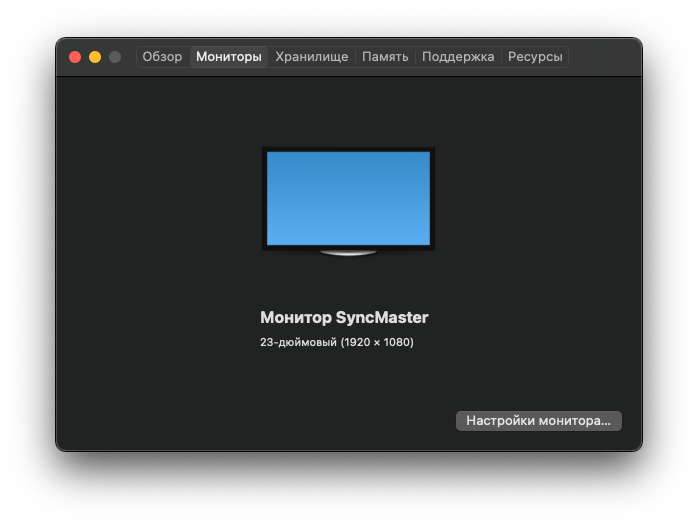Open the Хранилище tab
698x525 pixels.
(312, 57)
